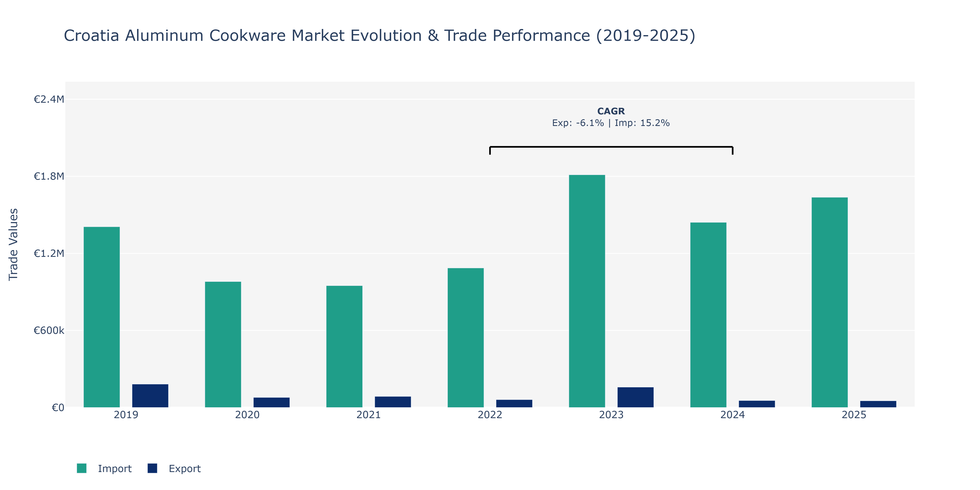Select the 2020 Export bar
Screen dimensions: 980x490
272,402
